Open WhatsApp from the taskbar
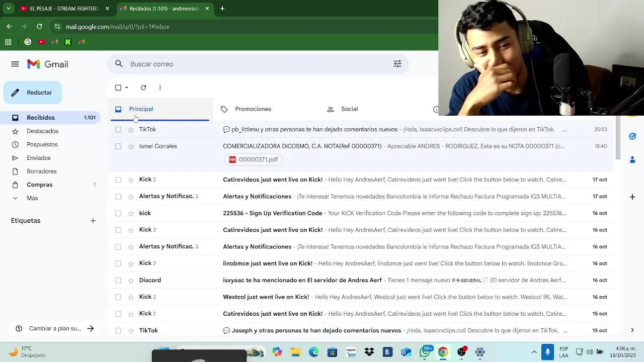 coord(425,352)
